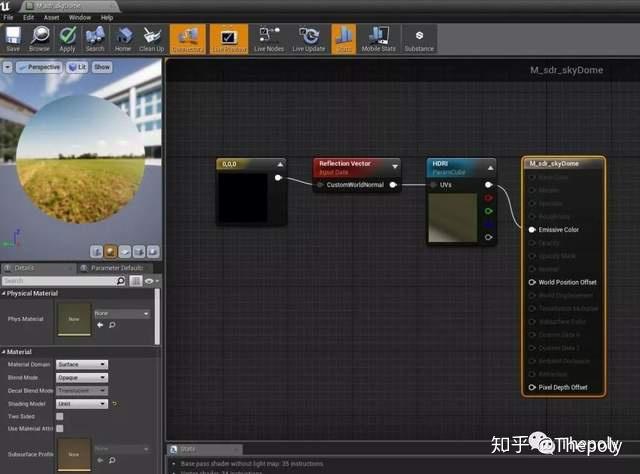Click the last preview mesh shape icon
Image resolution: width=640 pixels, height=474 pixels.
point(153,251)
